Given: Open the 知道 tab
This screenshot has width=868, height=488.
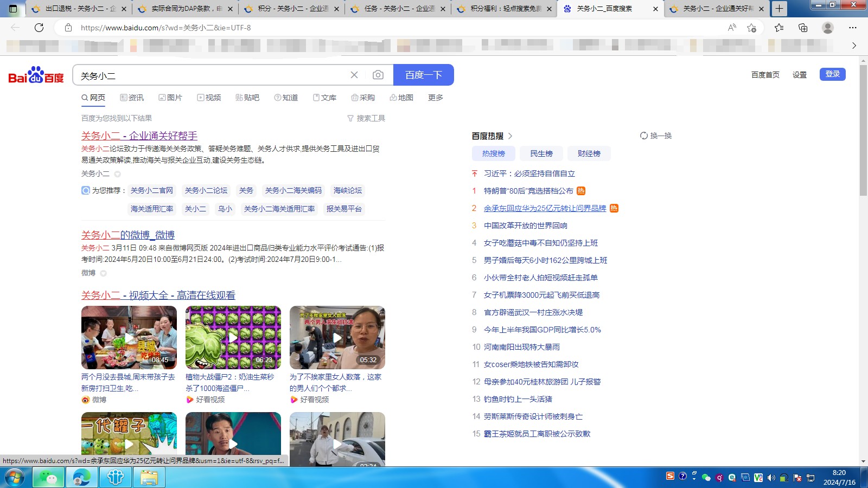Looking at the screenshot, I should [286, 98].
